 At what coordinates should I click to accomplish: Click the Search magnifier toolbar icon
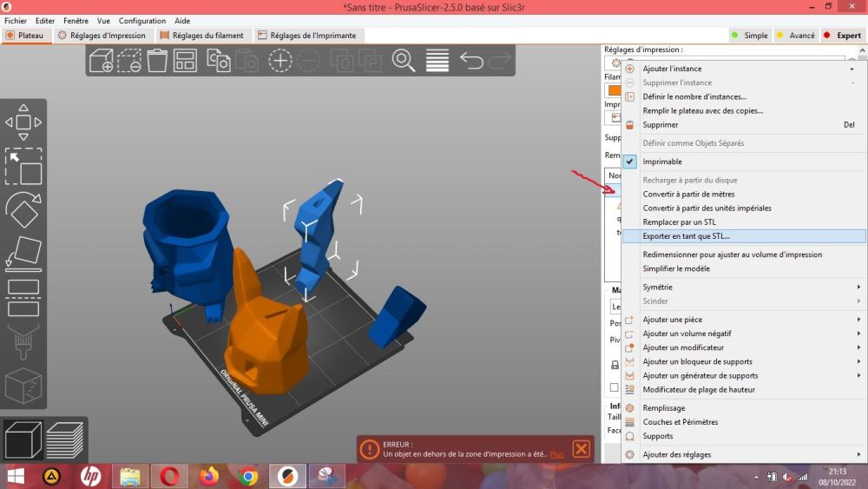404,60
